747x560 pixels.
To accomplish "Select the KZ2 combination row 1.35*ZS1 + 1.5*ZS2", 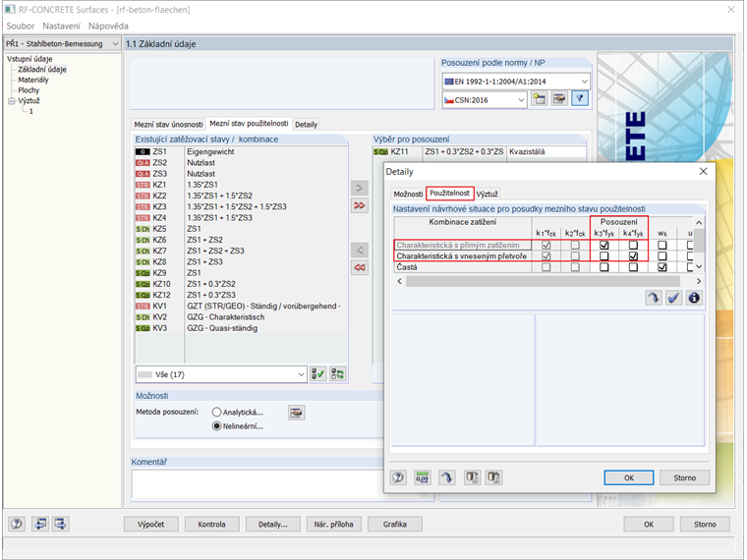I will [241, 196].
